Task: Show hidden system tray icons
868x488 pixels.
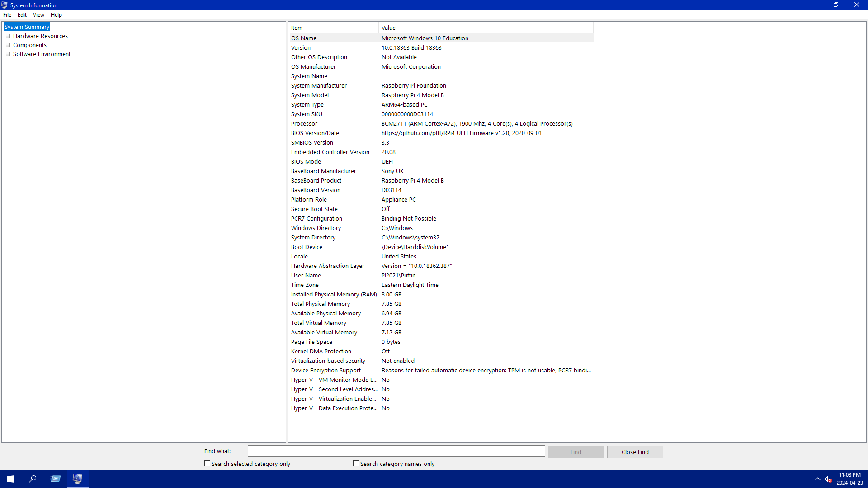Action: click(817, 479)
